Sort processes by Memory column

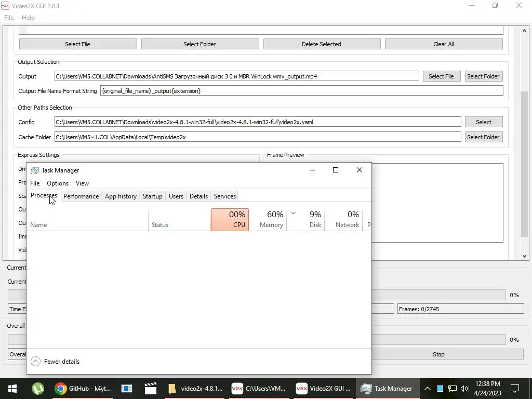coord(268,220)
